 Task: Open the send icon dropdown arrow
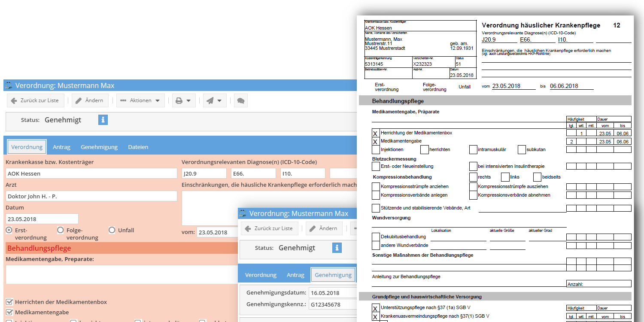tap(219, 100)
